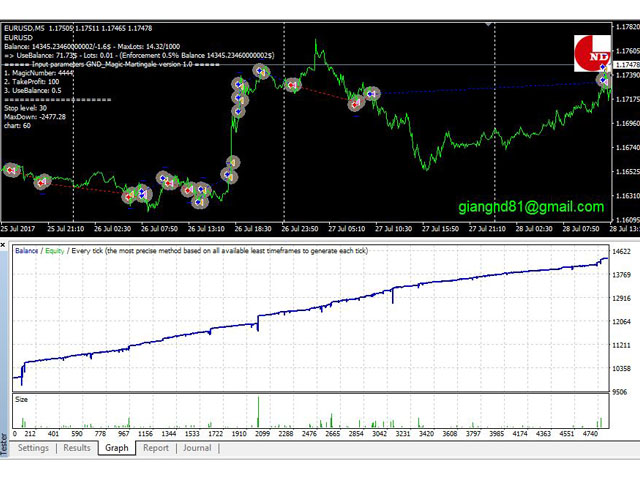Open the Report tab
640x480 pixels.
(x=155, y=448)
